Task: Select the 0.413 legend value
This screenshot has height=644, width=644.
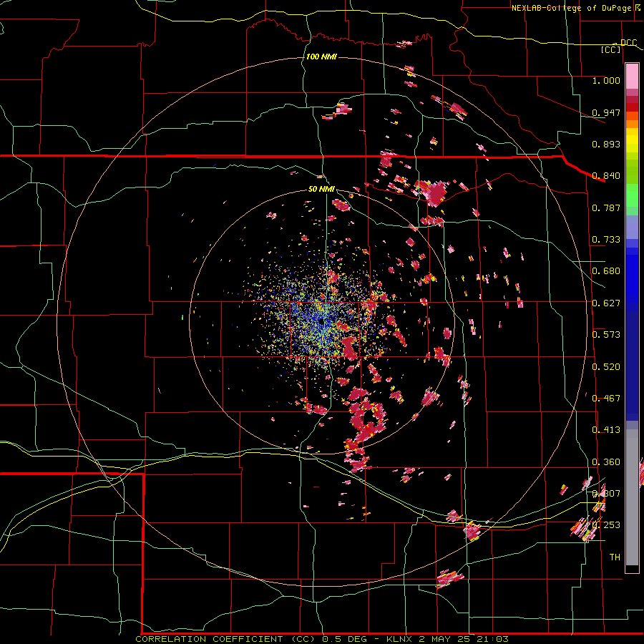Action: [606, 430]
